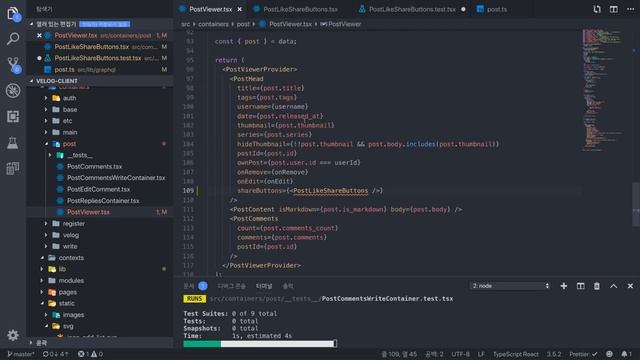Open the Test beaker view
This screenshot has height=360, width=640.
pos(13,142)
